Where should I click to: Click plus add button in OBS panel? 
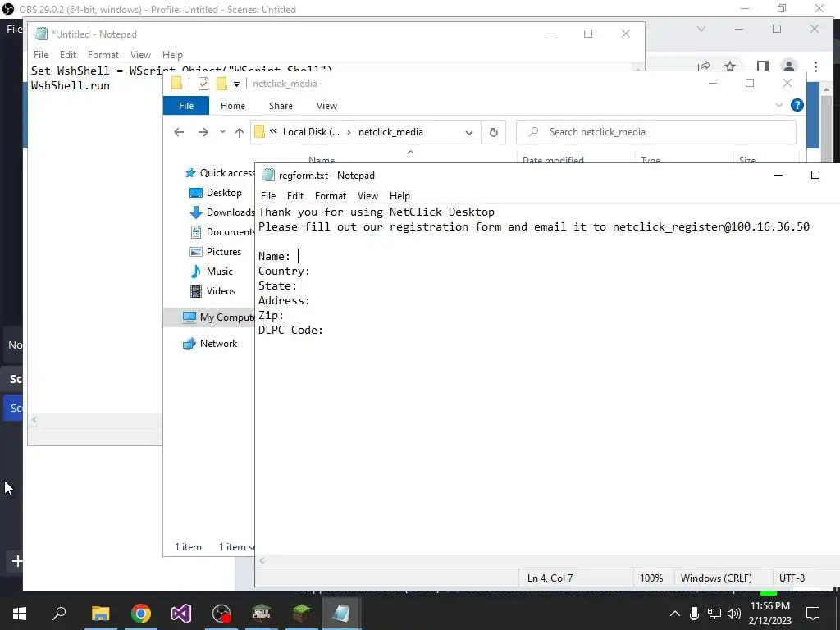pos(17,561)
